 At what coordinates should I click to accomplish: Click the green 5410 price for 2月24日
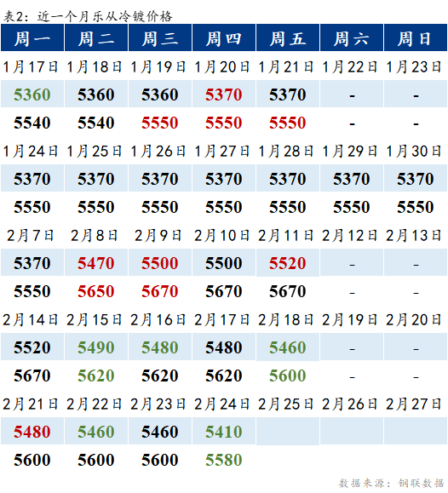coord(224,432)
